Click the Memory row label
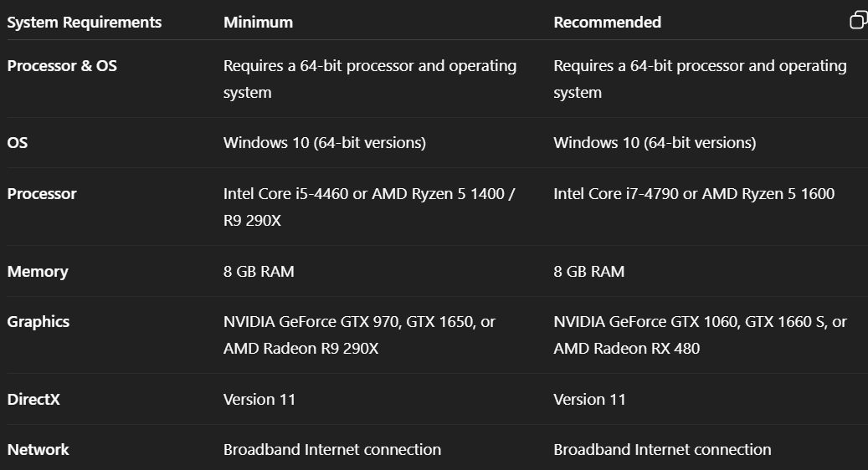This screenshot has height=470, width=868. (x=38, y=272)
